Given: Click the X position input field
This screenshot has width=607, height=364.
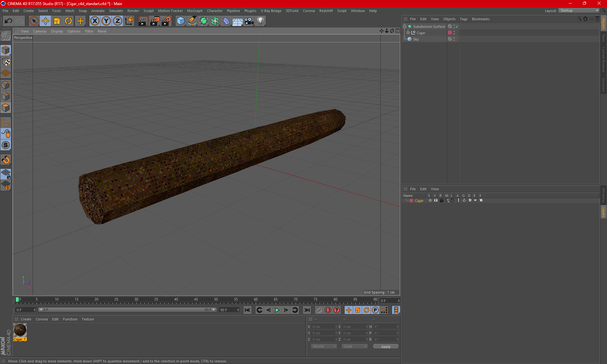Looking at the screenshot, I should (323, 327).
